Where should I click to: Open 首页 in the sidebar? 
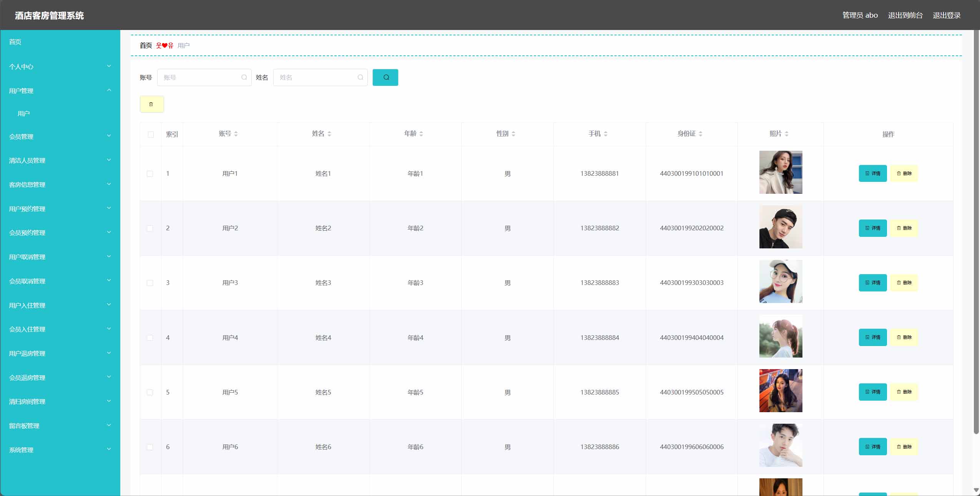(x=60, y=42)
